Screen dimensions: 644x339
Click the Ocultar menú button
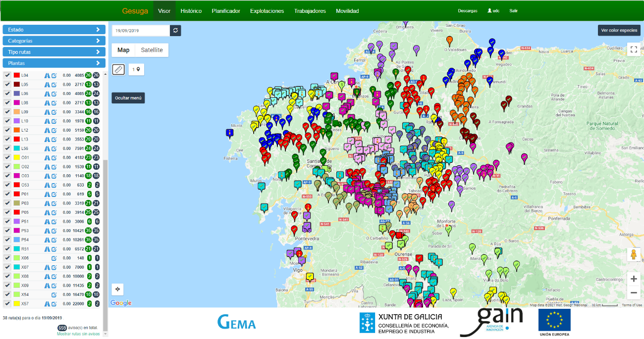128,98
